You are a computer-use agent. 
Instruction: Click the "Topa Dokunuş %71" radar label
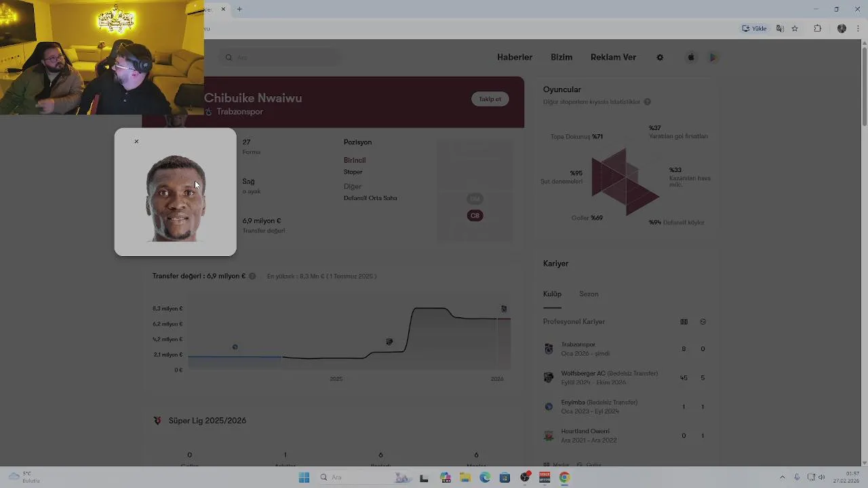tap(576, 137)
